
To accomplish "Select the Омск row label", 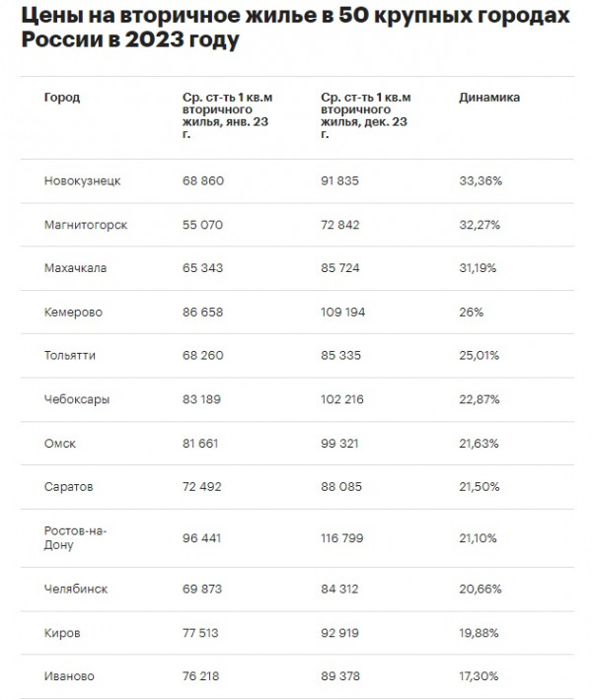I will coord(60,444).
